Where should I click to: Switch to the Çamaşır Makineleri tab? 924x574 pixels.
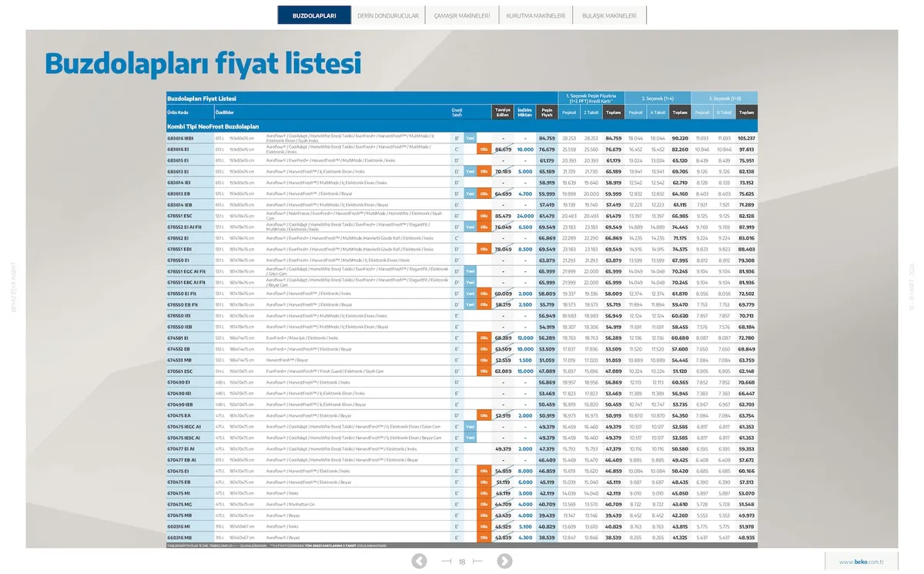pyautogui.click(x=462, y=15)
